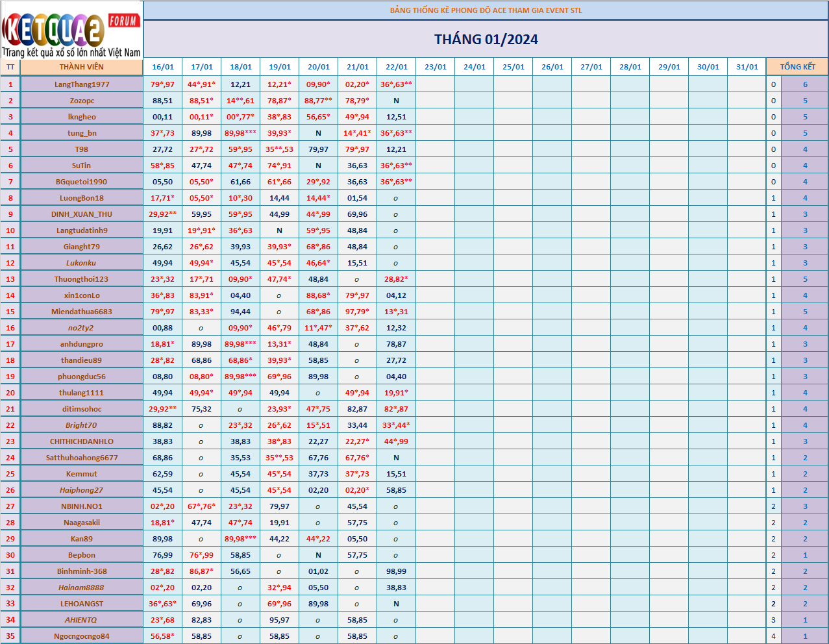The width and height of the screenshot is (829, 644).
Task: Select tung_bn's '89,98***' cell
Action: click(241, 133)
